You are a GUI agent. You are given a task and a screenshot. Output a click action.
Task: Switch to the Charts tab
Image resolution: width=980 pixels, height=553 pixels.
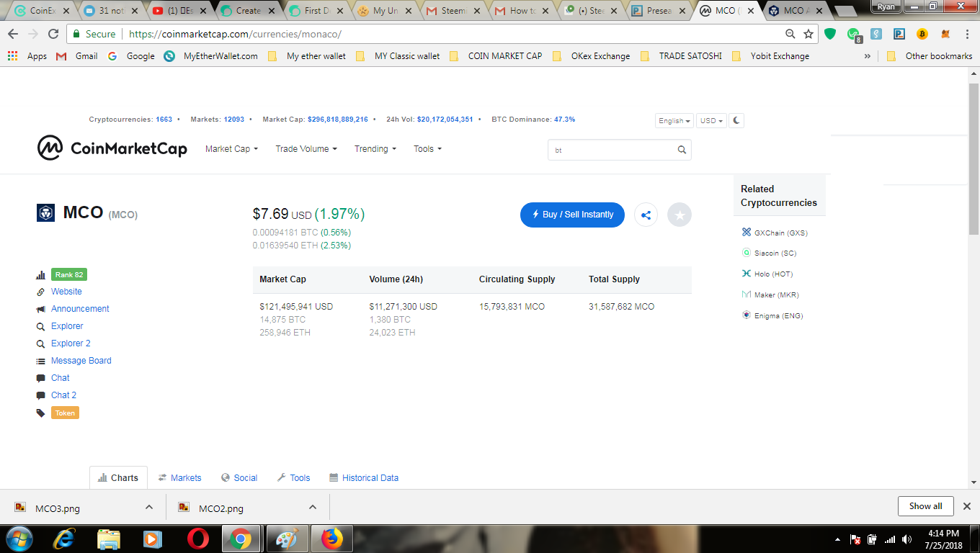click(x=118, y=477)
